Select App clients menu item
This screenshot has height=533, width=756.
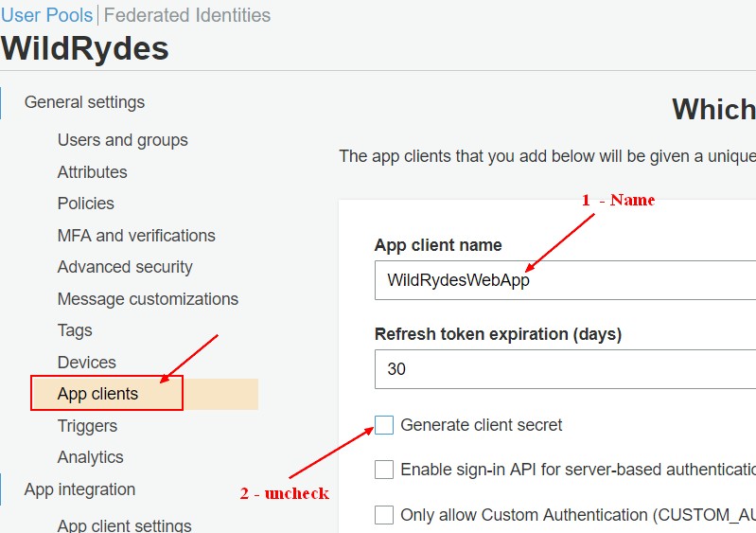(97, 394)
